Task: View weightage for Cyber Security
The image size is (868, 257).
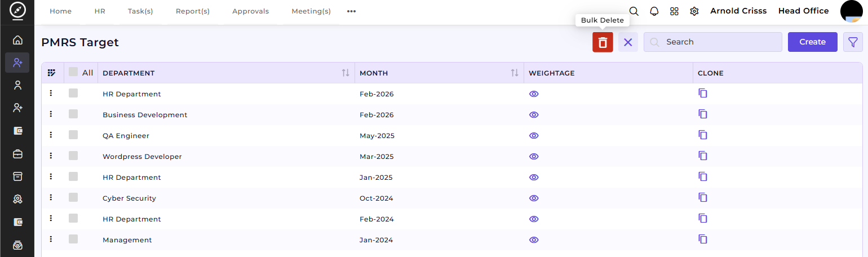Action: click(534, 198)
